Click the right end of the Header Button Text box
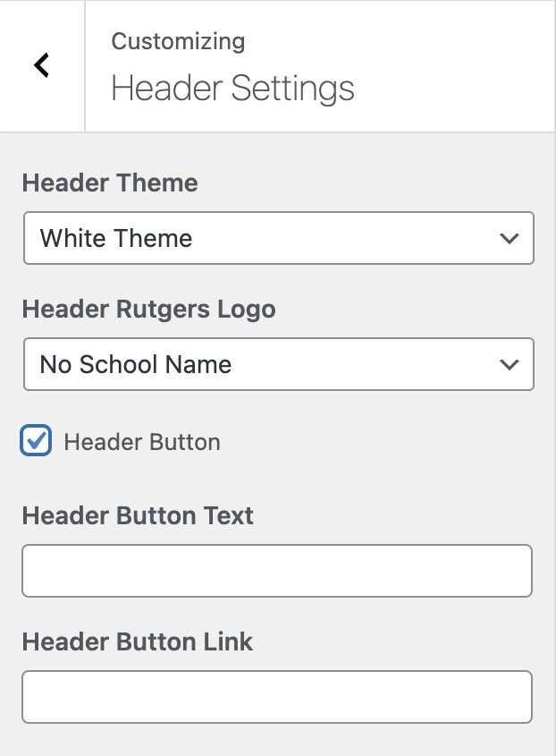Image resolution: width=556 pixels, height=756 pixels. pos(514,571)
